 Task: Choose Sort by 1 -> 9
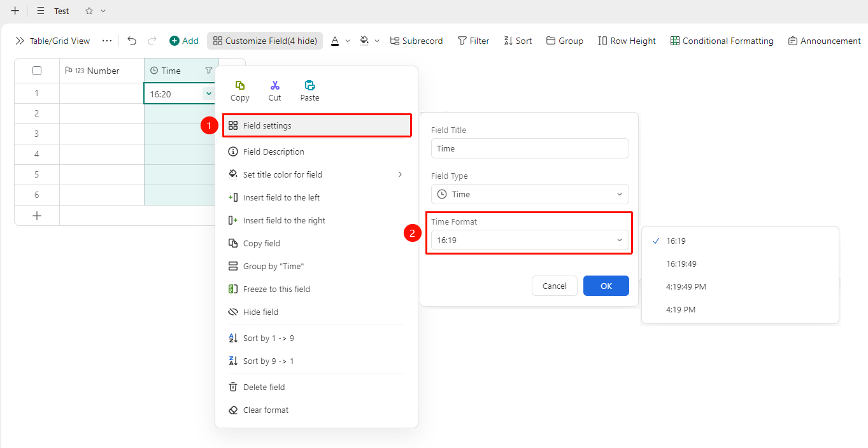click(316, 338)
